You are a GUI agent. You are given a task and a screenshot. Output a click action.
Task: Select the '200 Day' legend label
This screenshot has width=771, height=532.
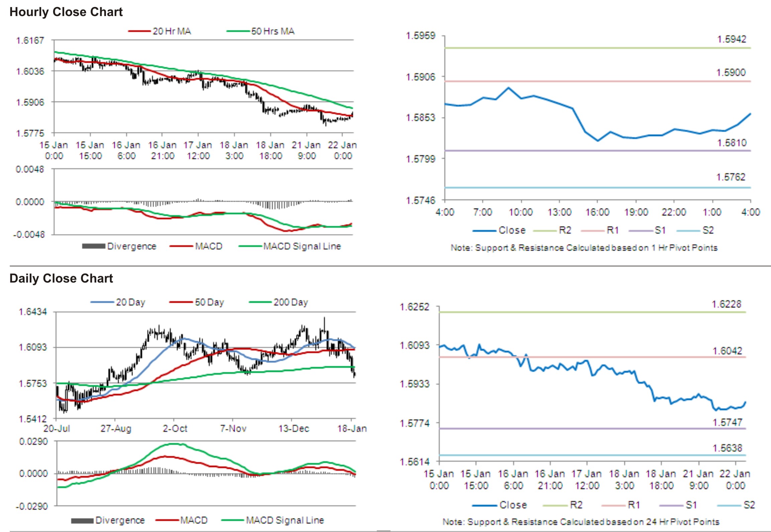point(291,302)
